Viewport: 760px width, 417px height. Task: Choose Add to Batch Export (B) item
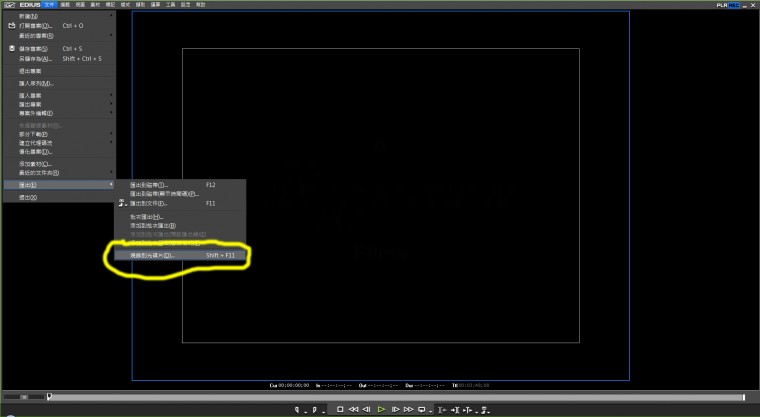pos(180,225)
